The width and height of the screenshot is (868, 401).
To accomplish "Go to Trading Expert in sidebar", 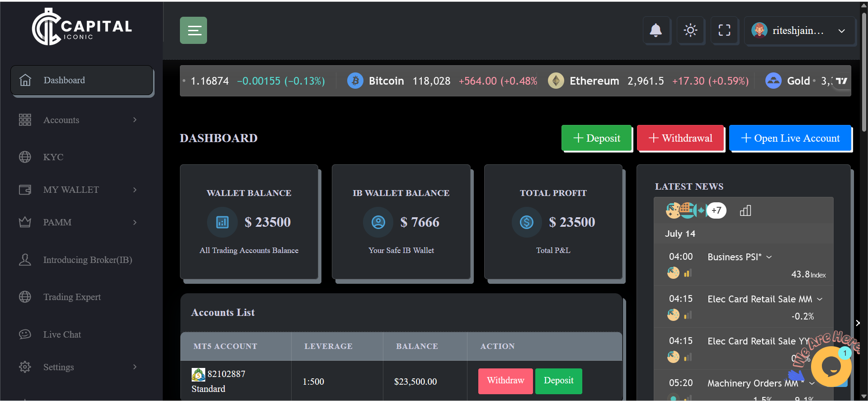I will pyautogui.click(x=72, y=297).
